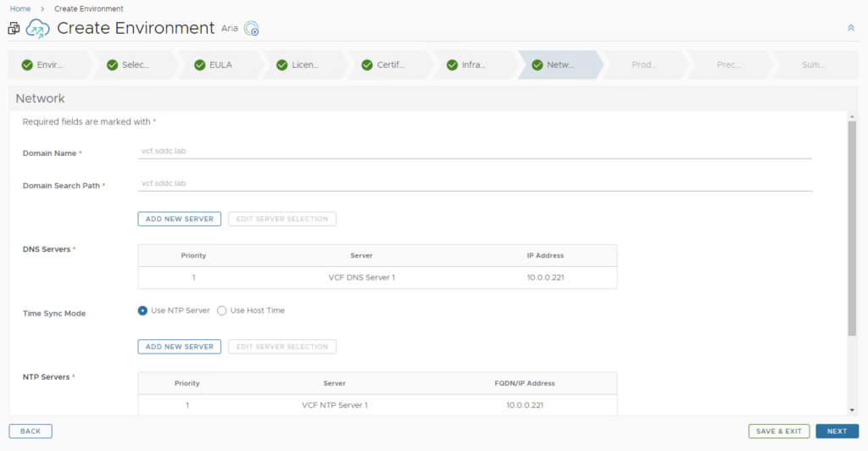Select Use Host Time radio option

pos(222,310)
